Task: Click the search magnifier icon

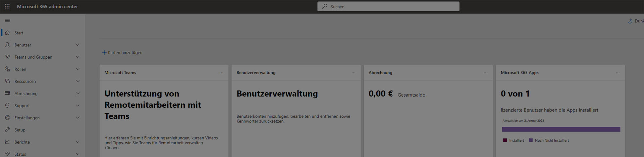Action: point(325,6)
